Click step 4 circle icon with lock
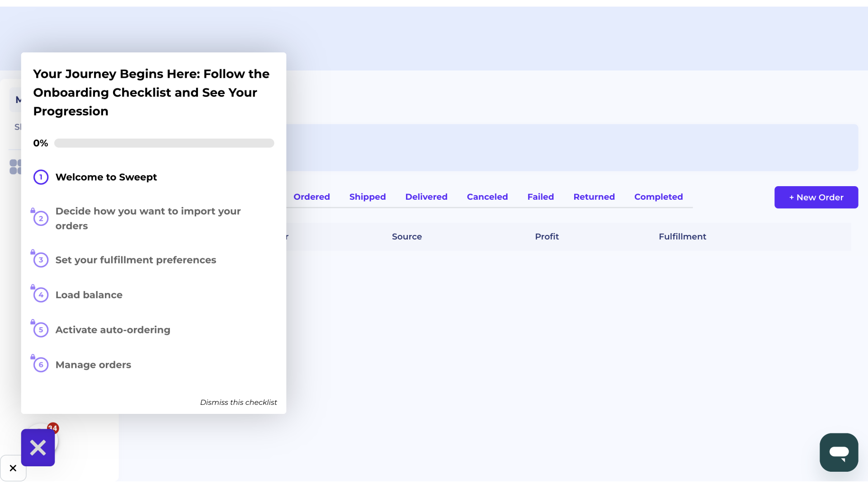The image size is (868, 488). pyautogui.click(x=41, y=295)
